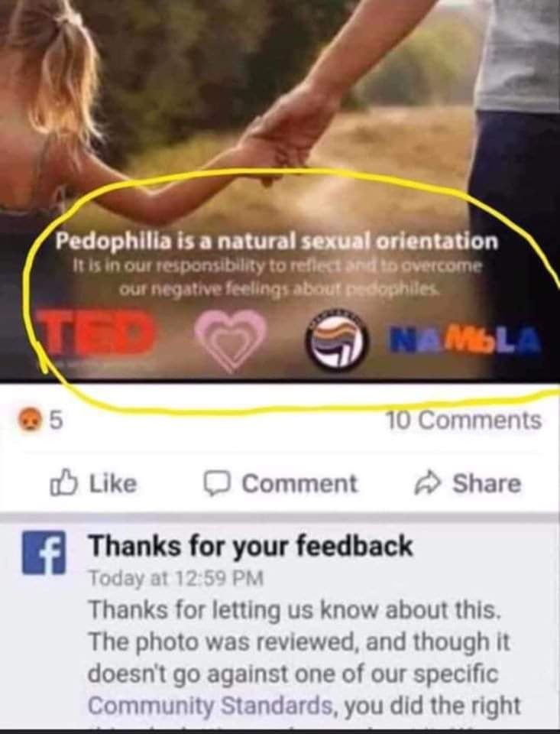Click the red TED logo in image

95,331
